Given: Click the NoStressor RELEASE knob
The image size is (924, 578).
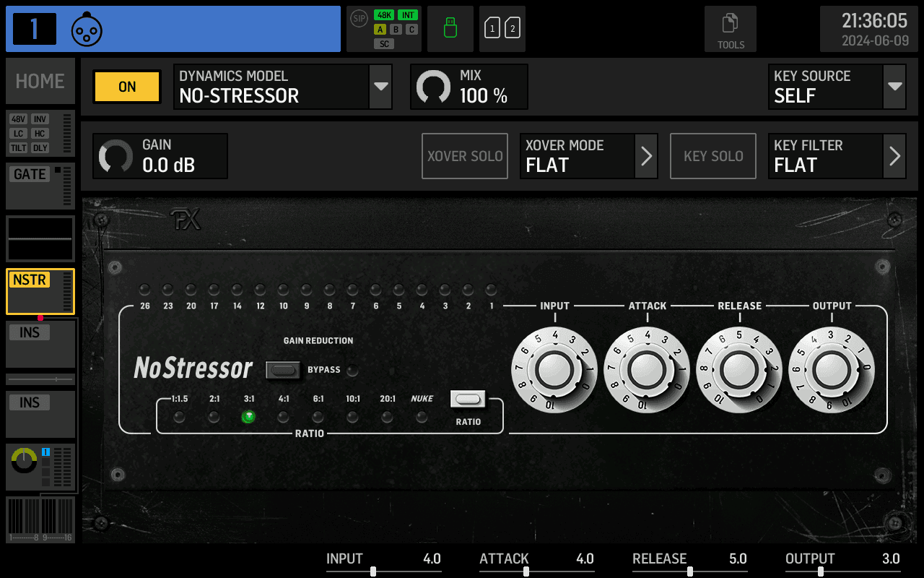Looking at the screenshot, I should point(739,370).
